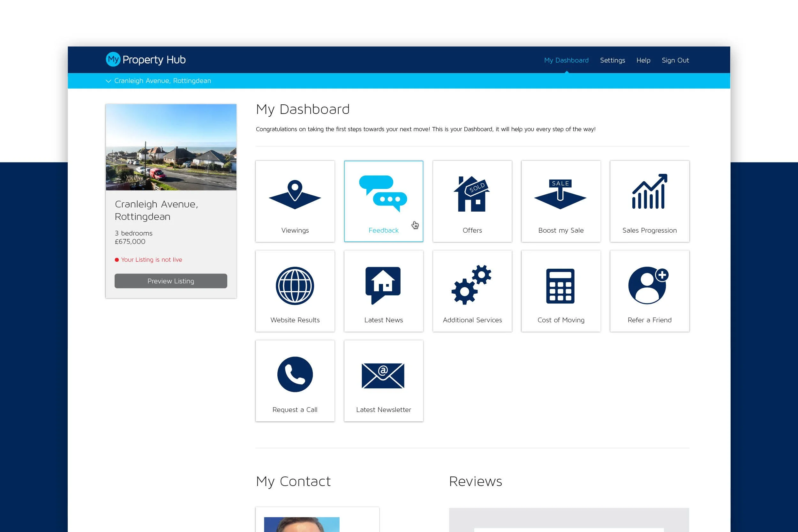Open the Latest News house bubble icon
Viewport: 798px width, 532px height.
pos(383,285)
